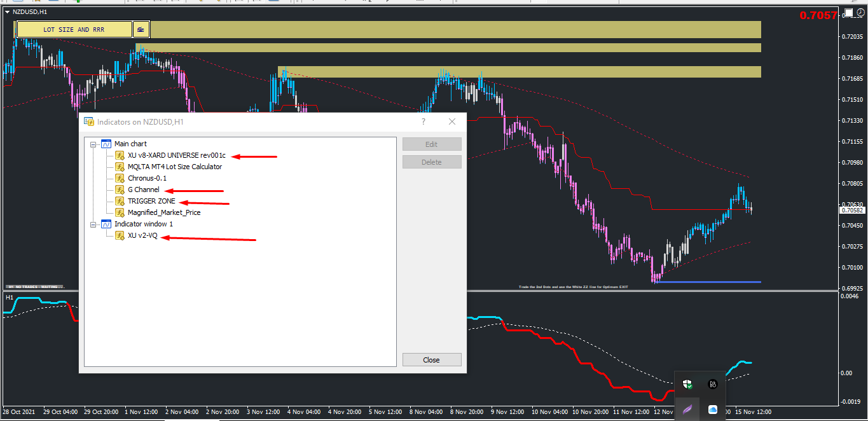This screenshot has height=421, width=868.
Task: Click the LOT SIZE AND RRR panel button
Action: pos(74,29)
